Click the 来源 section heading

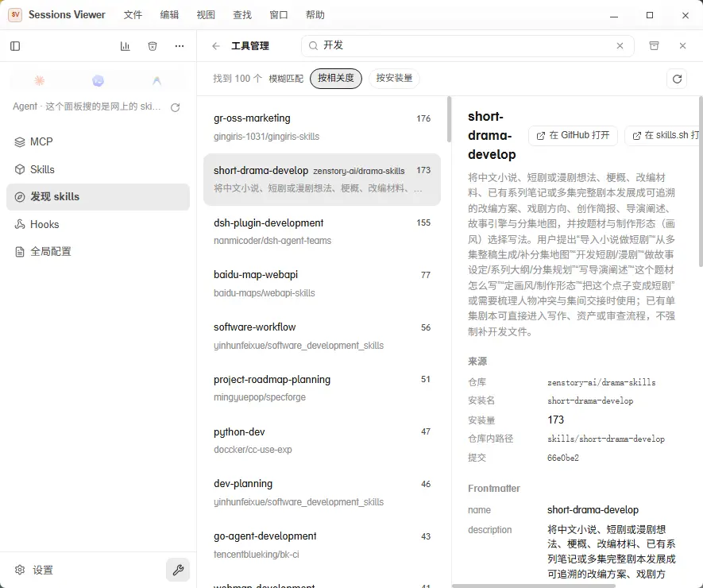(x=477, y=362)
